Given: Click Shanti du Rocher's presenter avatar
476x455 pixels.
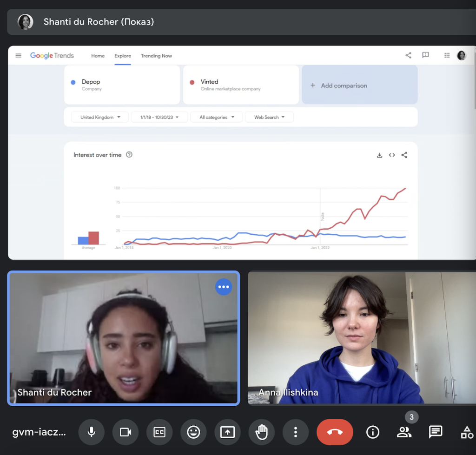Looking at the screenshot, I should [x=26, y=22].
